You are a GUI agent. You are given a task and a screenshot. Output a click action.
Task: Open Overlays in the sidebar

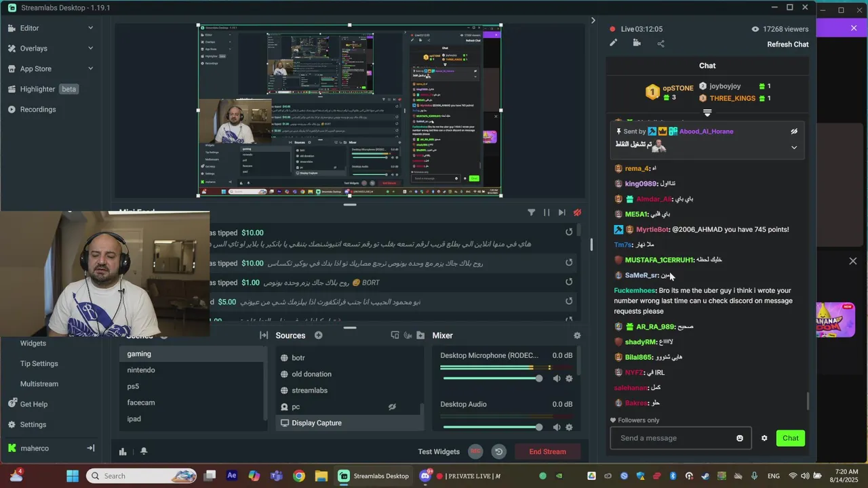pyautogui.click(x=33, y=48)
